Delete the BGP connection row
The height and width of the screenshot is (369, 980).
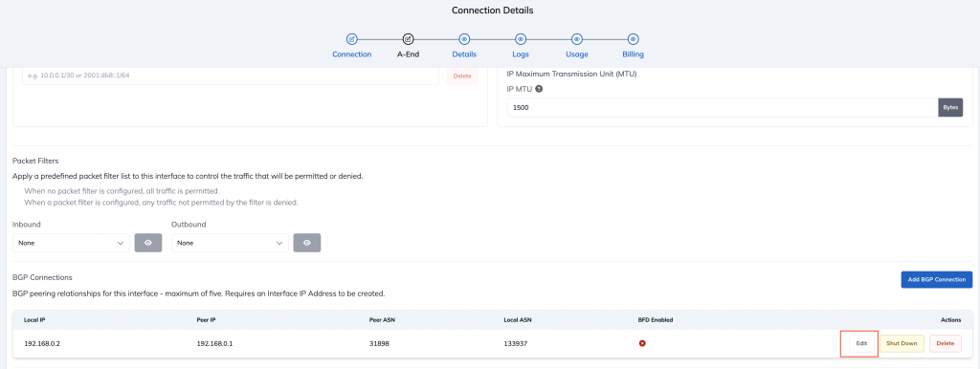click(945, 343)
